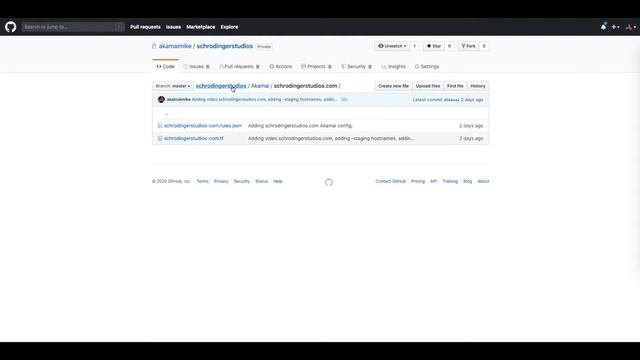Open footer Security link

pyautogui.click(x=242, y=181)
